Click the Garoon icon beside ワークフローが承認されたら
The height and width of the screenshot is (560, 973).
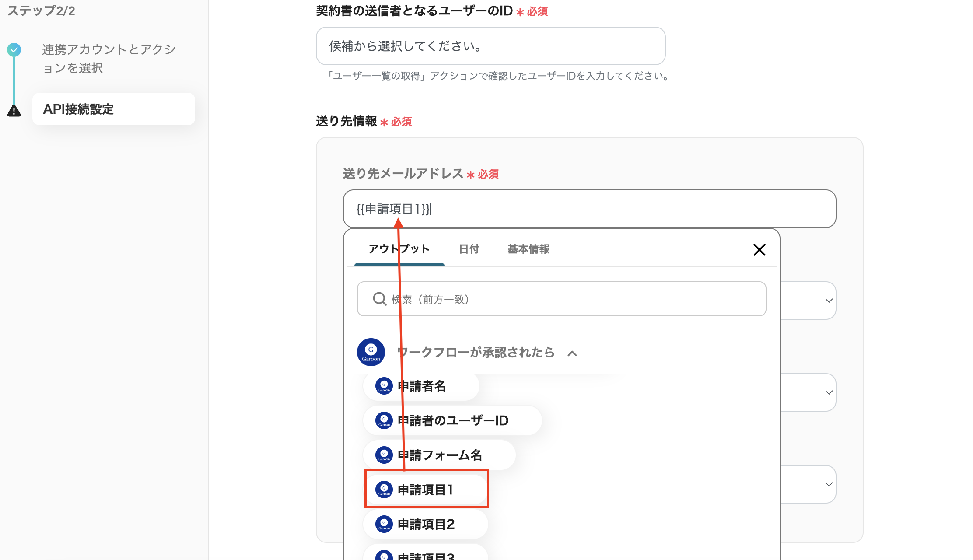(x=371, y=352)
